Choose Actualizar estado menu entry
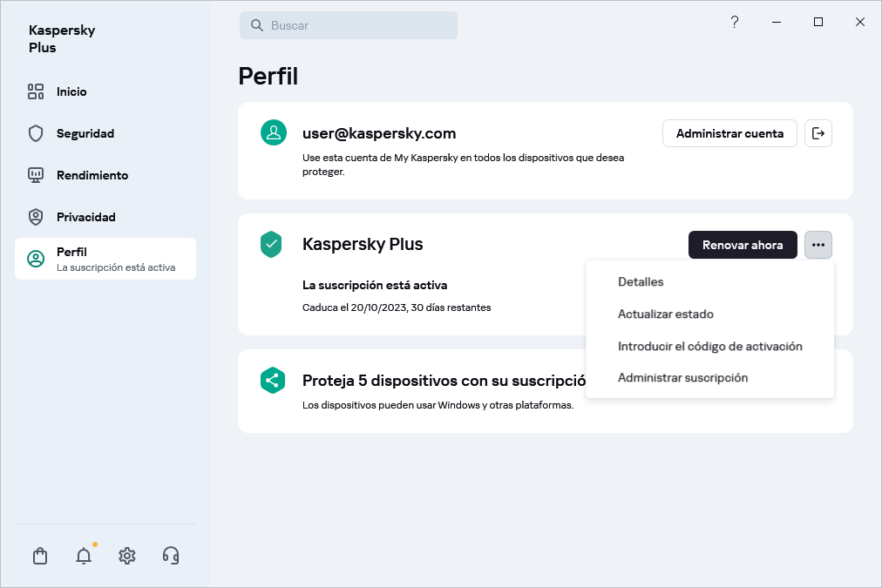Image resolution: width=882 pixels, height=588 pixels. point(666,314)
